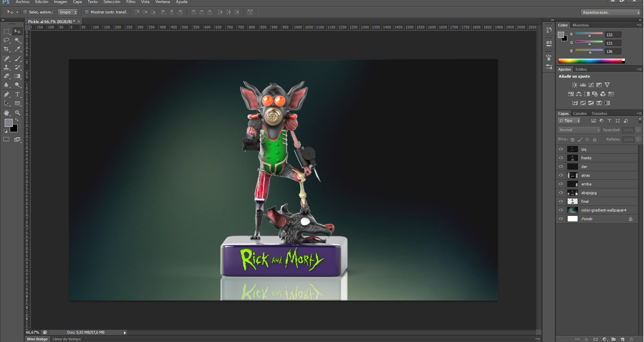This screenshot has width=644, height=342.
Task: Select the Pen tool
Action: (x=6, y=94)
